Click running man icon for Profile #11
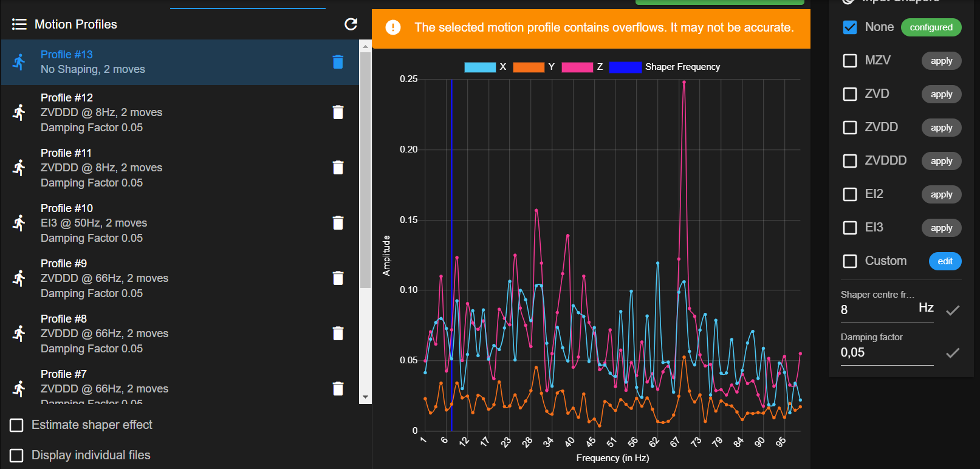 click(19, 167)
